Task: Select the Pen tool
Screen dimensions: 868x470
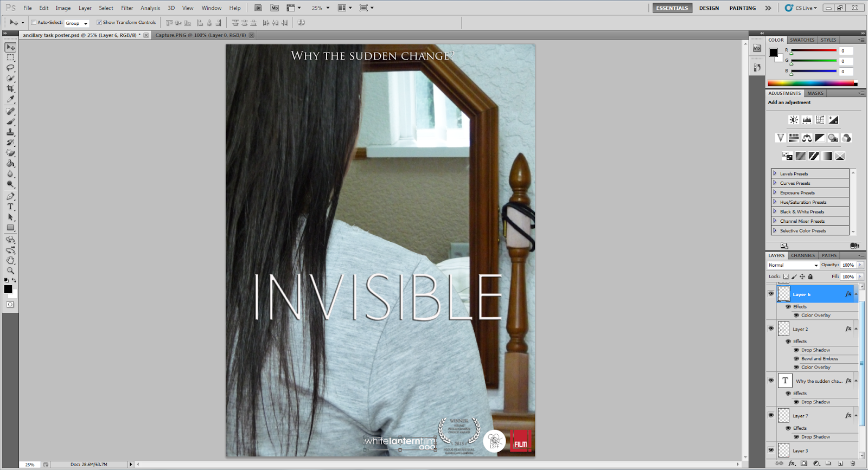Action: [x=10, y=196]
